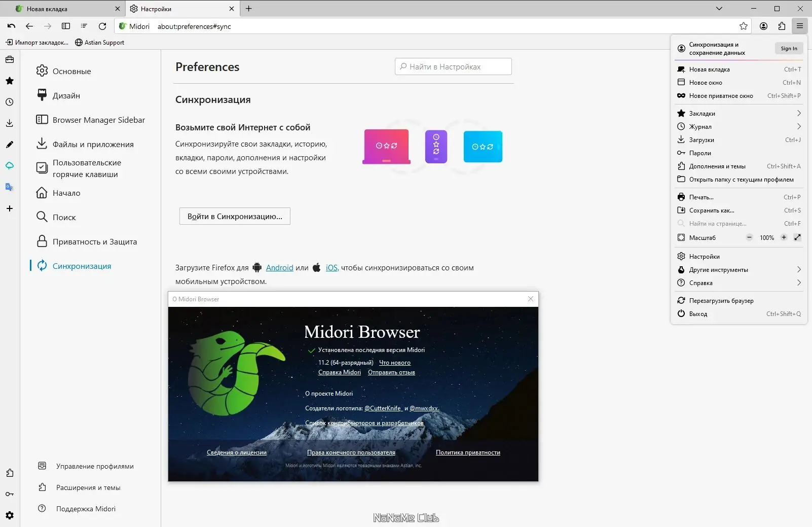Open Сведения о лицензии link
The image size is (812, 527).
237,452
